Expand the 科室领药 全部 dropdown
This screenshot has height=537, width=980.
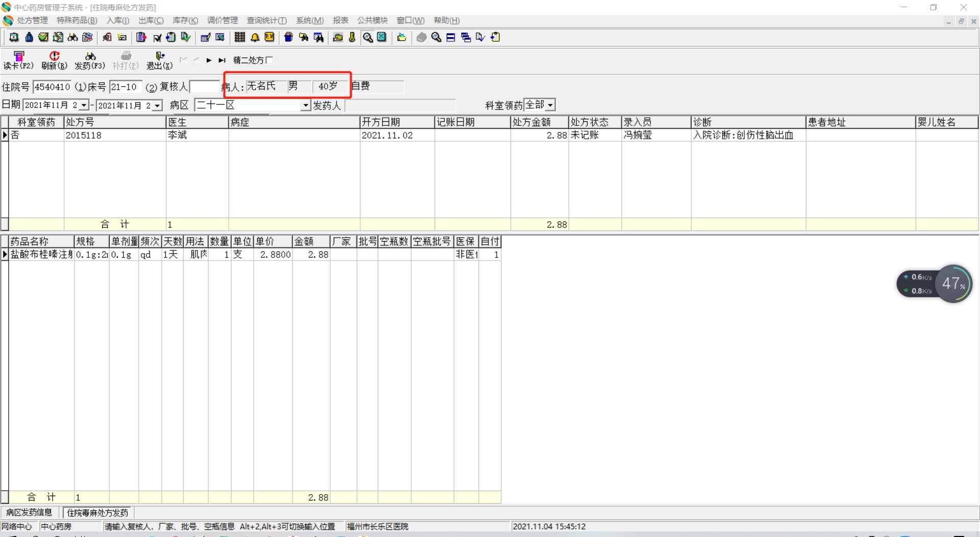(x=550, y=105)
